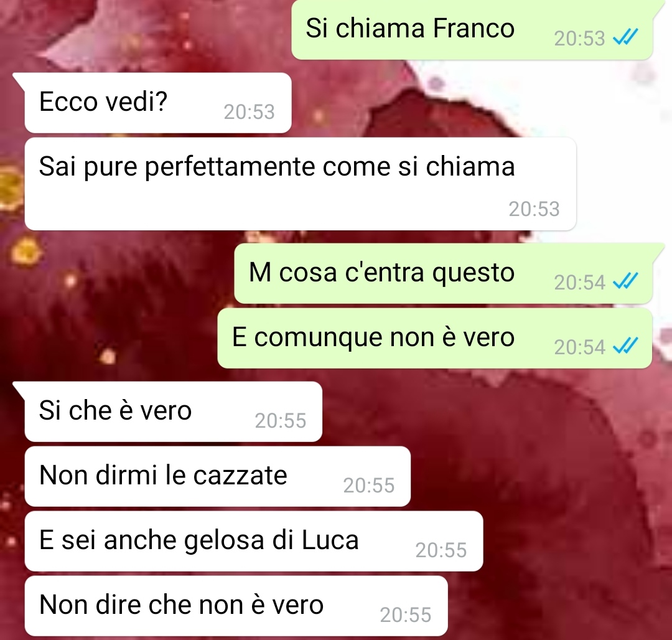Tap the 20:53 timestamp on 'Ecco vedi?'
The image size is (672, 640).
(249, 112)
